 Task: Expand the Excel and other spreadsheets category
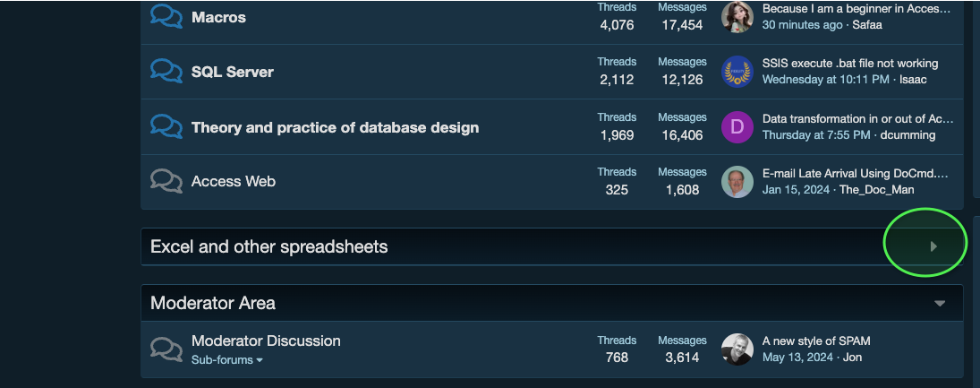coord(933,246)
